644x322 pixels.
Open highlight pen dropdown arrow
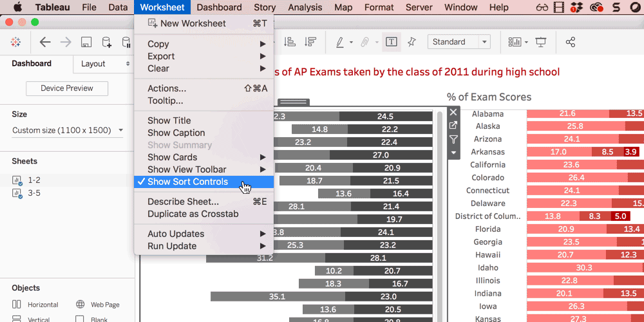pos(351,43)
